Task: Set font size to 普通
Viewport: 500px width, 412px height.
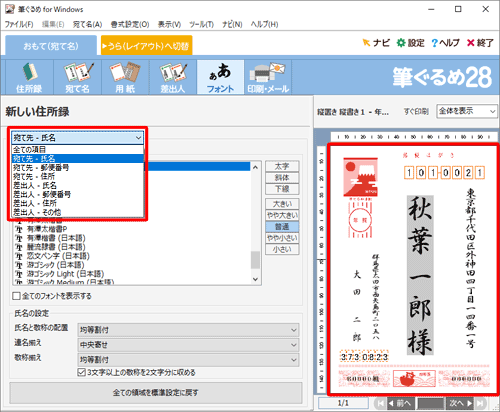Action: click(x=282, y=227)
